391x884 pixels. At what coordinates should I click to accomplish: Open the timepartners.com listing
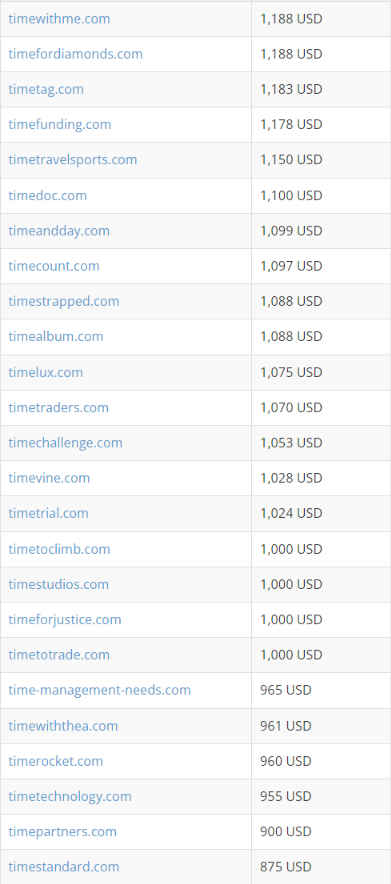point(63,832)
